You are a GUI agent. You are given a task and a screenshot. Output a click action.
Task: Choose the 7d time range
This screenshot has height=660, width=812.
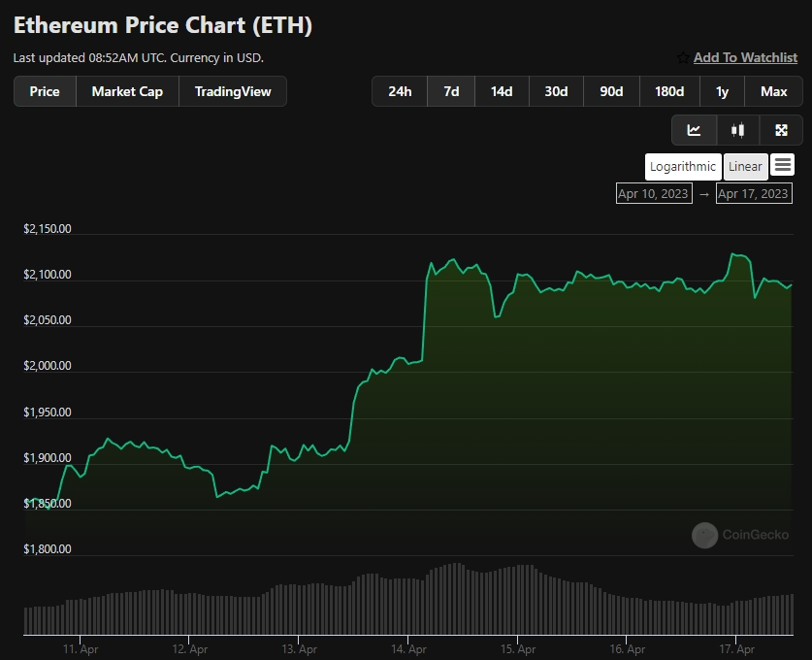[451, 91]
